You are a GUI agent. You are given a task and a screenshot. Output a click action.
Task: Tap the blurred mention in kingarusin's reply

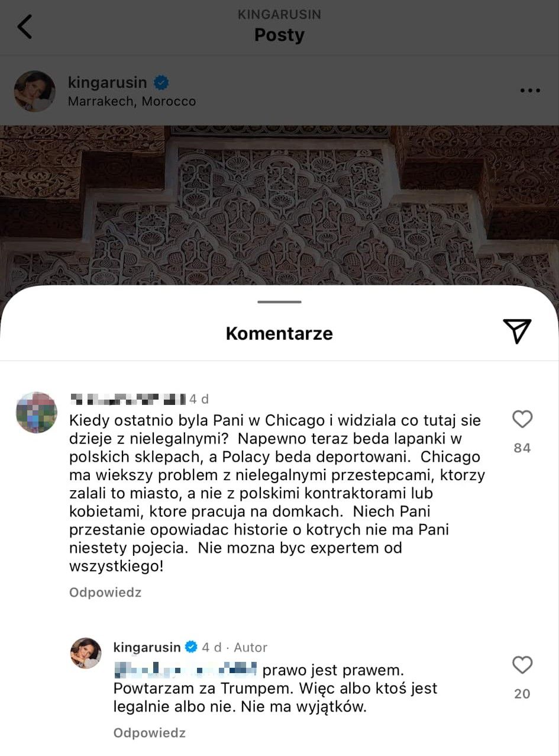tap(186, 670)
